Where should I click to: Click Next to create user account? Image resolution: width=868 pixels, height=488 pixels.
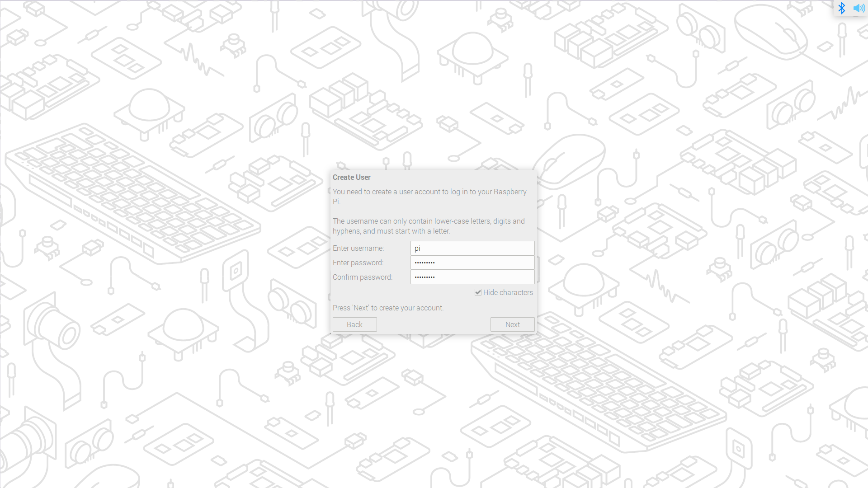(x=512, y=324)
